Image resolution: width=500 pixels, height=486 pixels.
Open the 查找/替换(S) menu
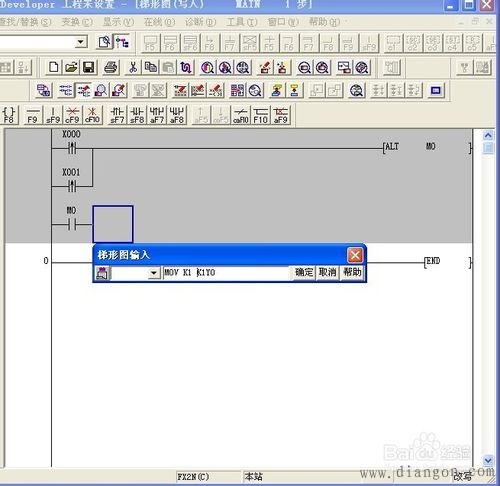tap(25, 22)
